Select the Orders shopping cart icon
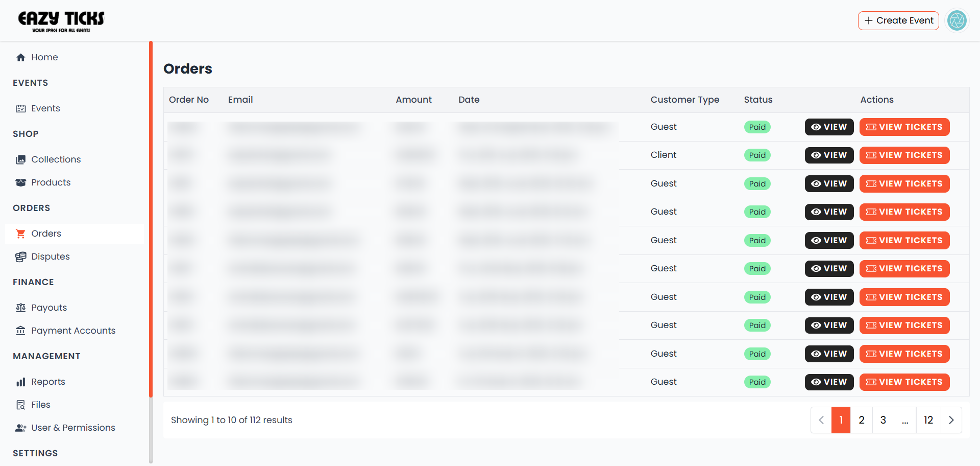This screenshot has height=466, width=980. 20,234
